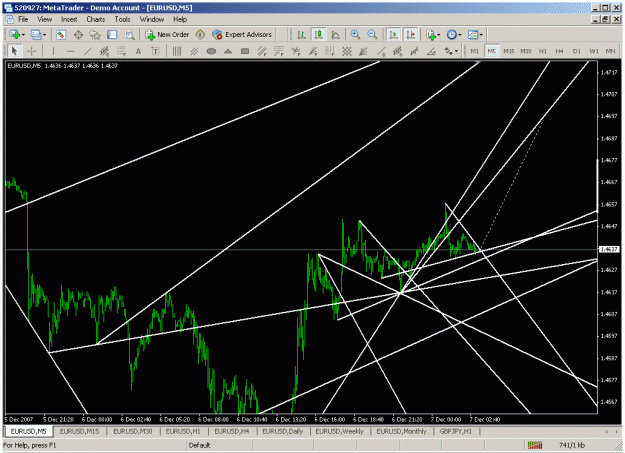Switch timeframe to W1
This screenshot has height=453, width=625.
(594, 51)
